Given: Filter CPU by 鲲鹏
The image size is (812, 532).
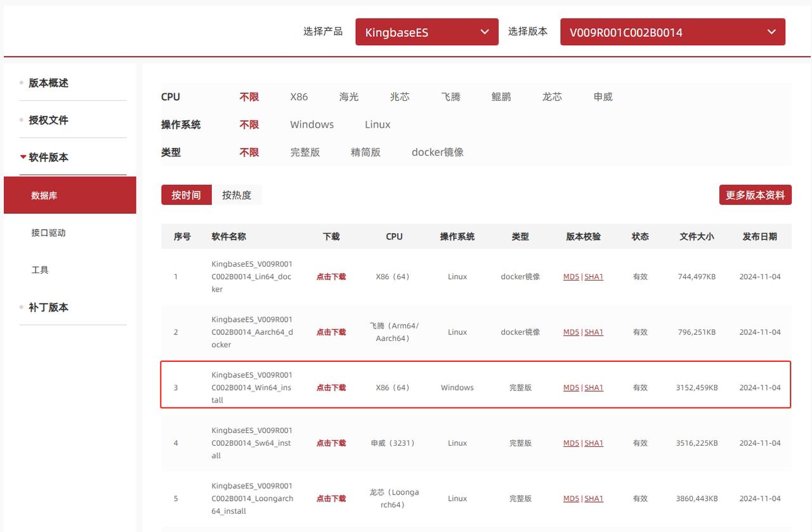Looking at the screenshot, I should tap(501, 97).
